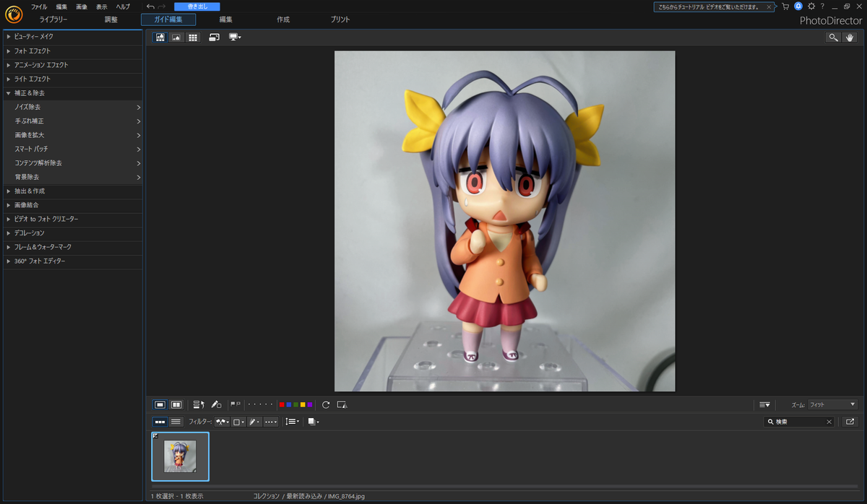This screenshot has width=867, height=504.
Task: Open the secondary monitor dropdown
Action: point(235,37)
